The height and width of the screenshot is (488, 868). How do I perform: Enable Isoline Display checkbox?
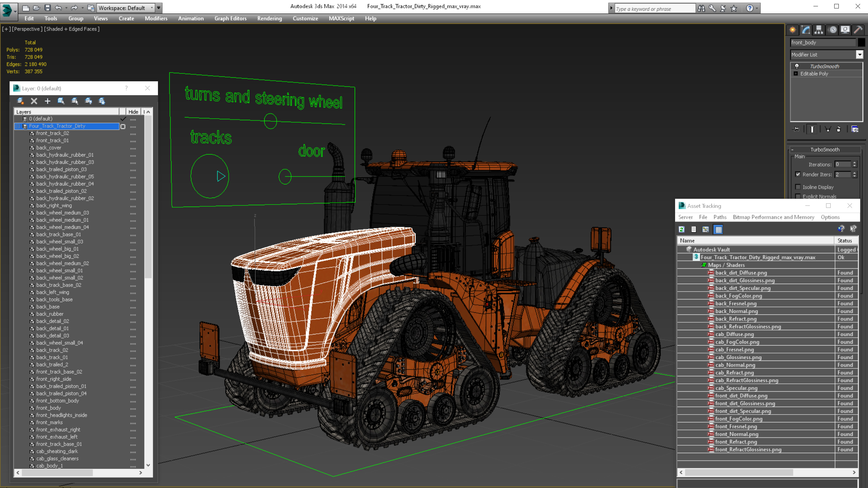[x=797, y=187]
